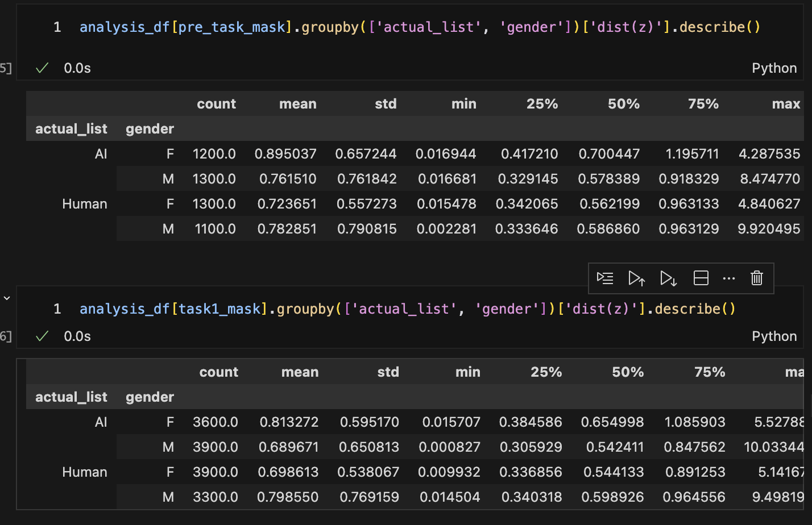Execute above cells with the toolbar icon
The width and height of the screenshot is (812, 525).
point(636,278)
